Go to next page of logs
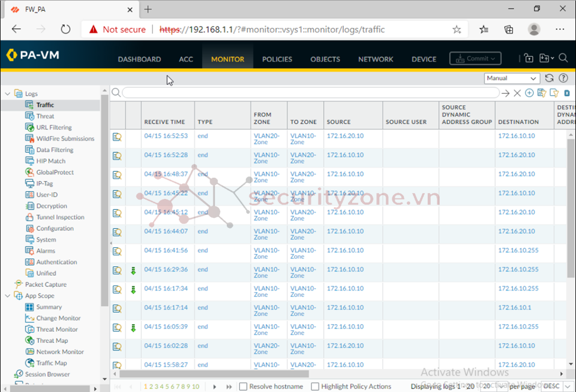 214,387
